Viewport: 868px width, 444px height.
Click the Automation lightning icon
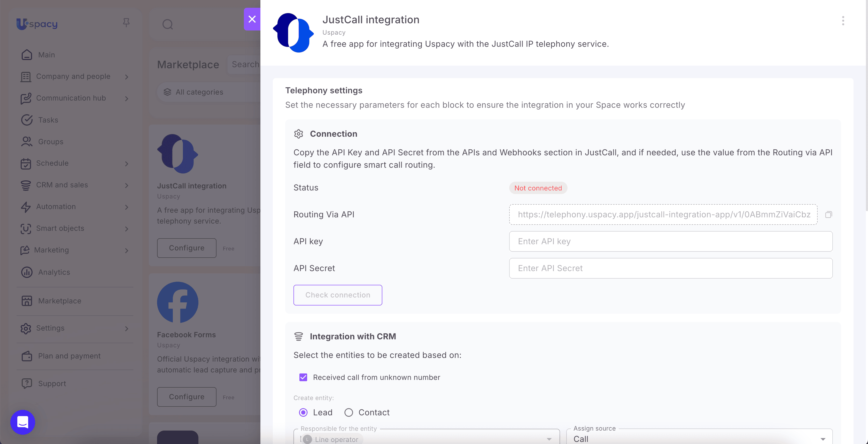coord(26,207)
